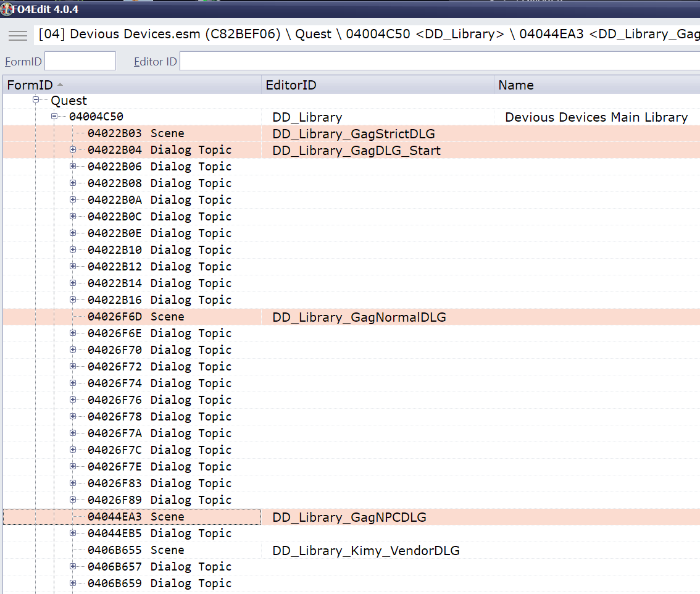The height and width of the screenshot is (594, 700).
Task: Expand Dialog Topic 04026F78
Action: coord(73,416)
